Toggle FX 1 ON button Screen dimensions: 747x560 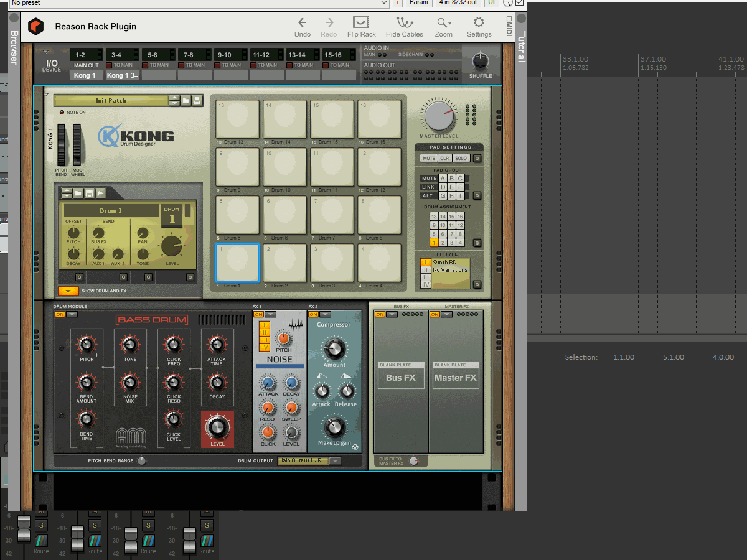click(x=258, y=314)
